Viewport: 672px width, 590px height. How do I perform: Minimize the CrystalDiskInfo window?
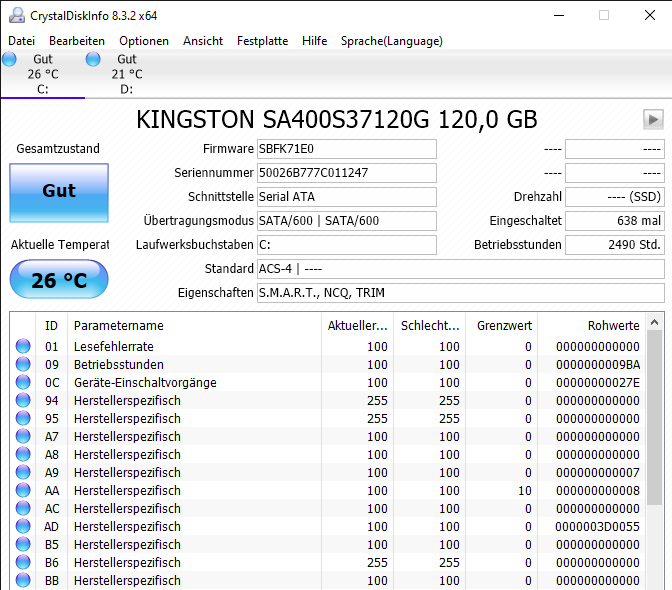[x=559, y=15]
